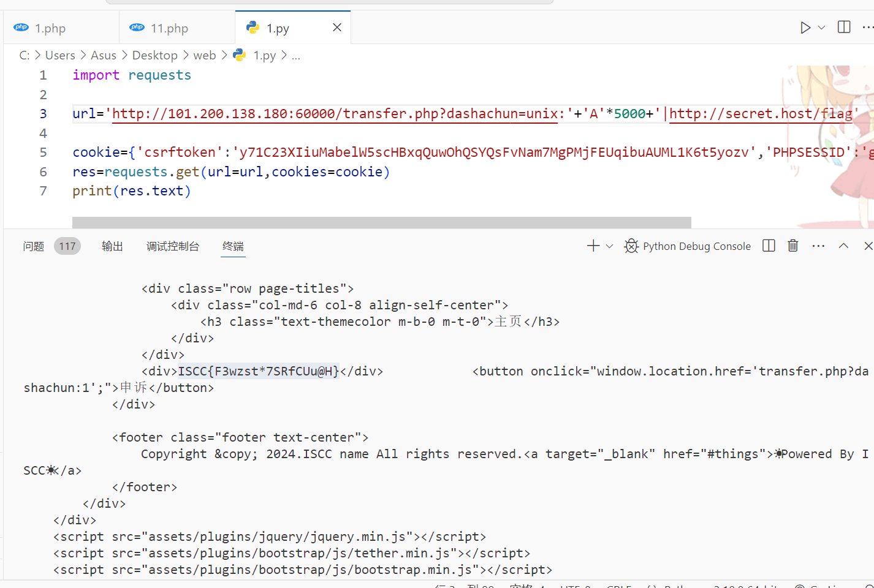Open the run options dropdown arrow

click(822, 28)
